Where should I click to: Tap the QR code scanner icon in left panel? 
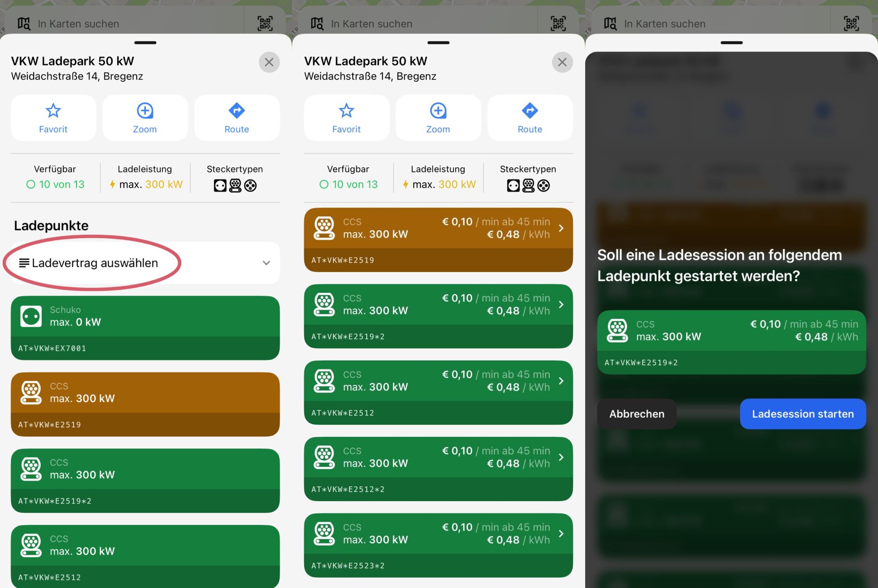coord(265,23)
